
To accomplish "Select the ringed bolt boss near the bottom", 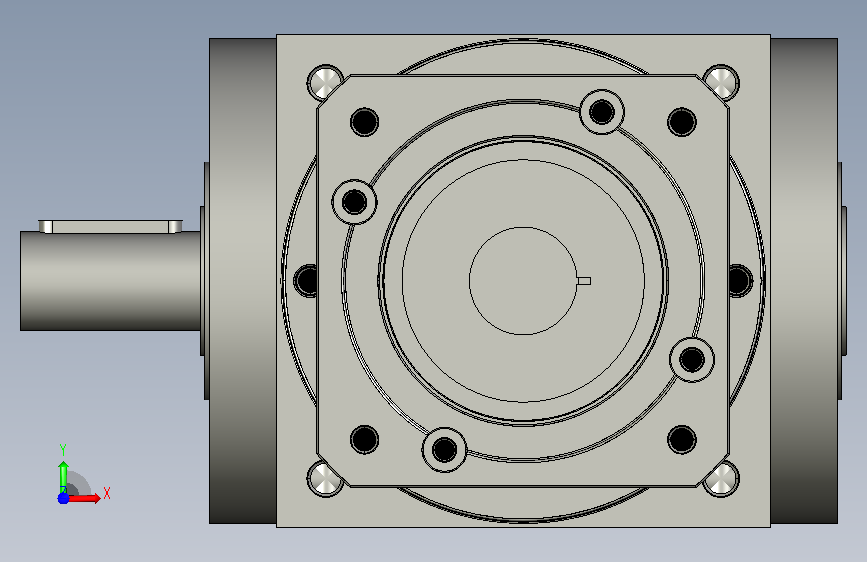I will [444, 450].
